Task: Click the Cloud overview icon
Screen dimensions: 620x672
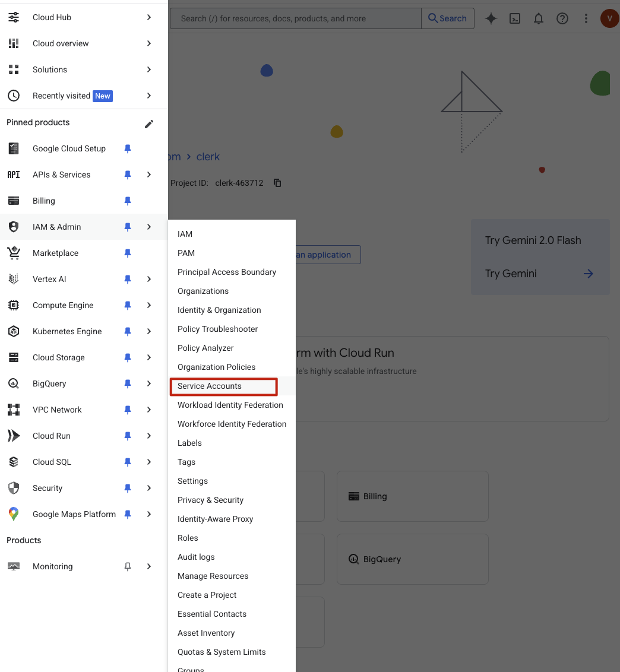Action: point(14,43)
